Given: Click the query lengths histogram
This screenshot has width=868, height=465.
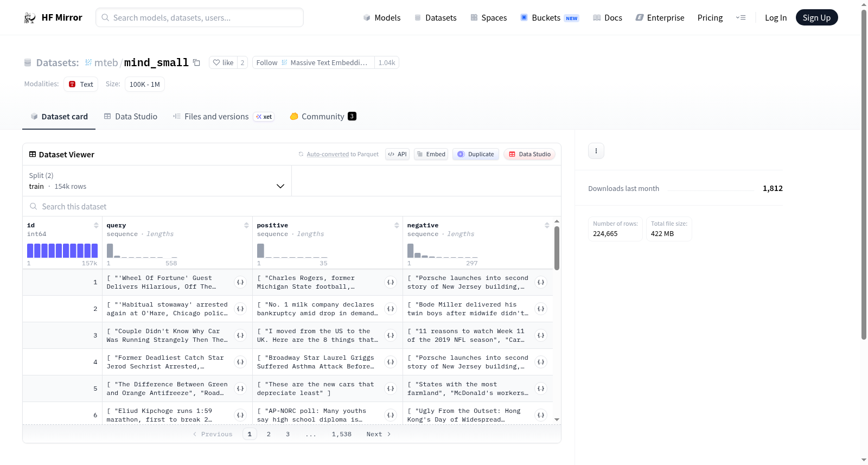Looking at the screenshot, I should pos(142,251).
